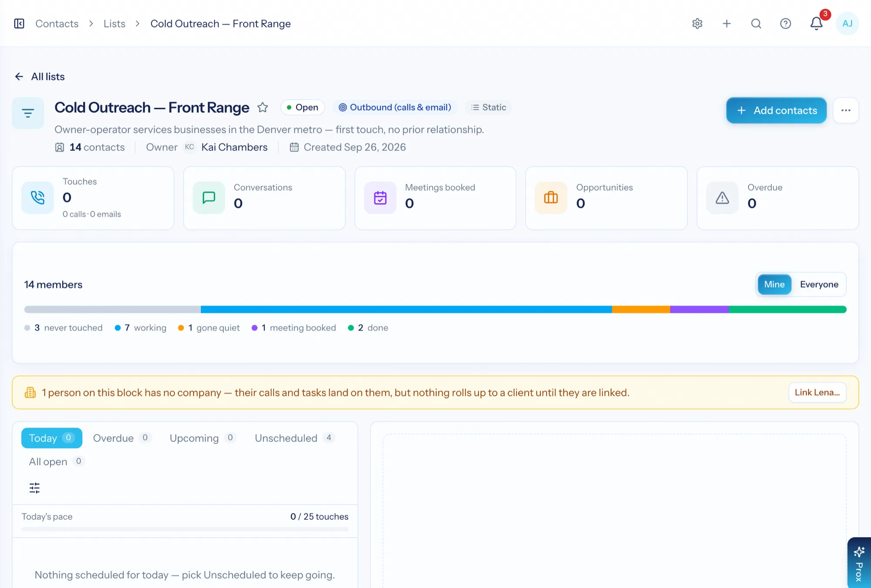Expand the Lists breadcrumb

[x=115, y=24]
